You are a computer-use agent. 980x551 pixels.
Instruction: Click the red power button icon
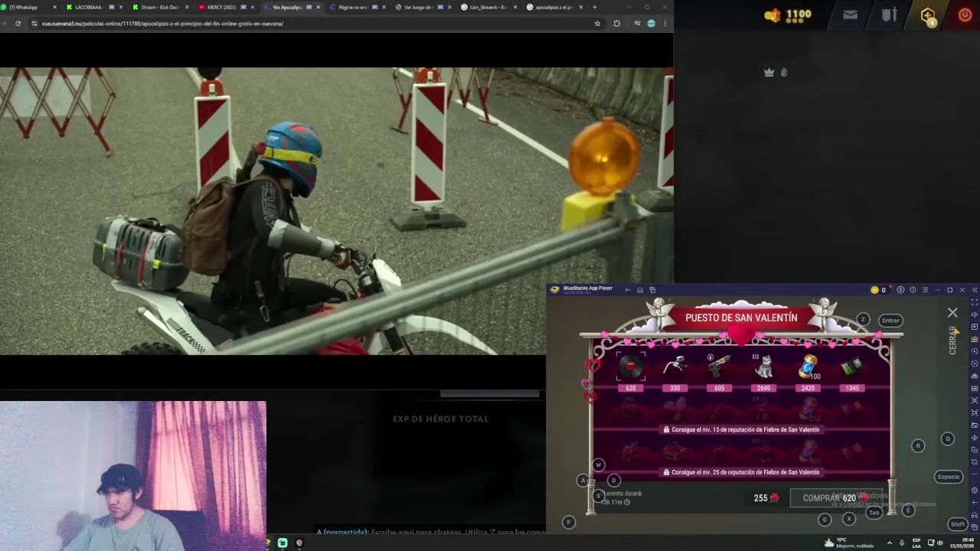pyautogui.click(x=965, y=15)
